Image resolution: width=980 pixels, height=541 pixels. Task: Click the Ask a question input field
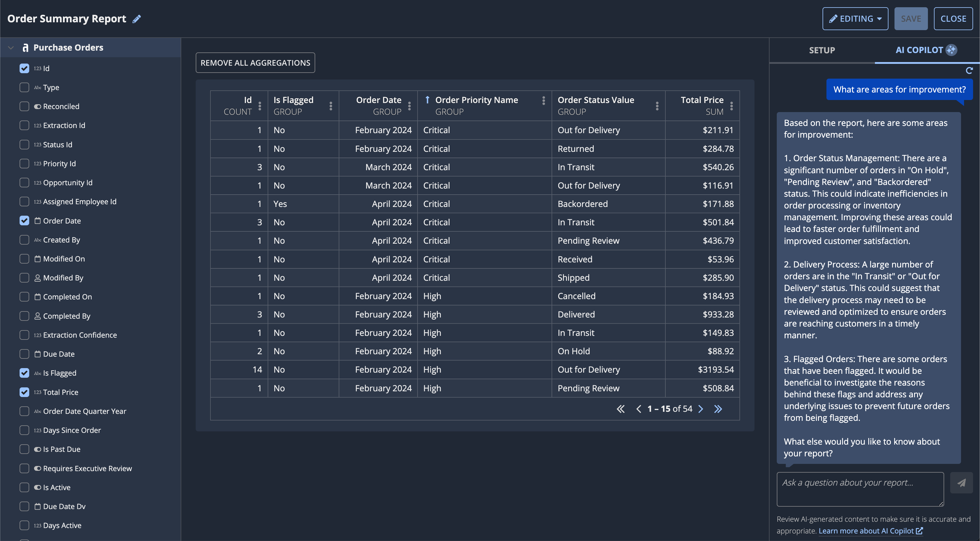coord(860,489)
